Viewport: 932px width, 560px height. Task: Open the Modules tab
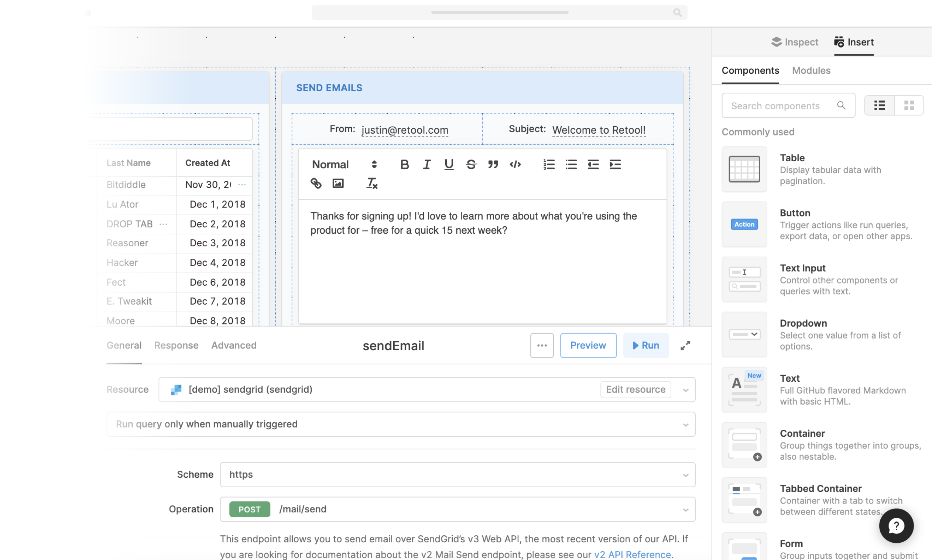click(x=811, y=71)
